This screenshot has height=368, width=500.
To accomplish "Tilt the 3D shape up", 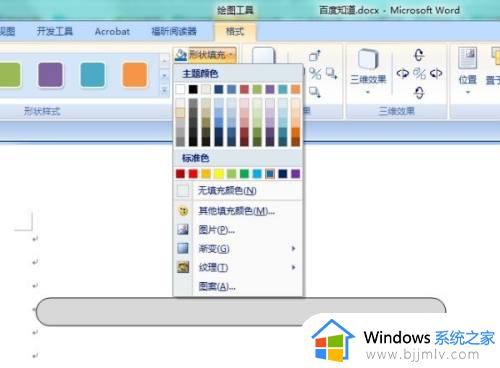I will pos(419,55).
